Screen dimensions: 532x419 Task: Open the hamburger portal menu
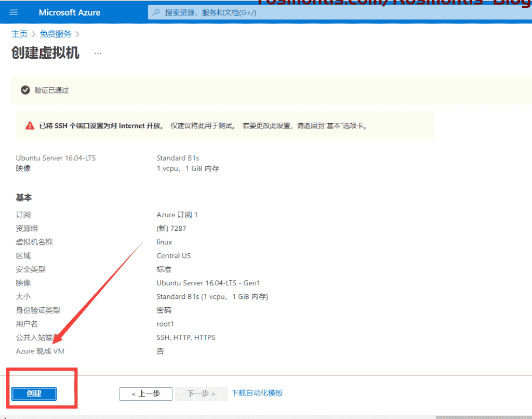click(x=14, y=12)
